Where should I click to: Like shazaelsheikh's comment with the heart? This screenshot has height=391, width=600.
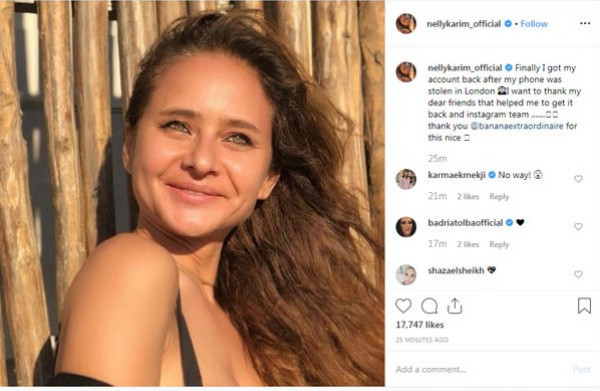click(x=578, y=274)
